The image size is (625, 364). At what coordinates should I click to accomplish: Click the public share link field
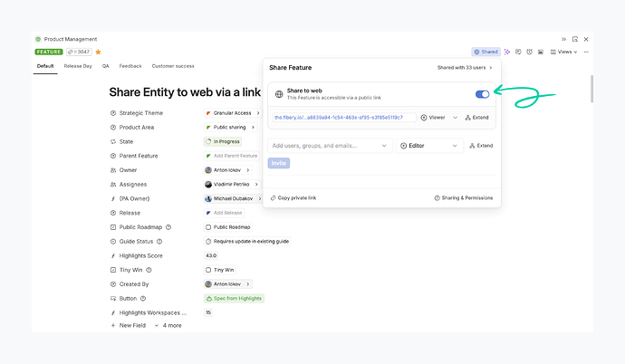344,118
